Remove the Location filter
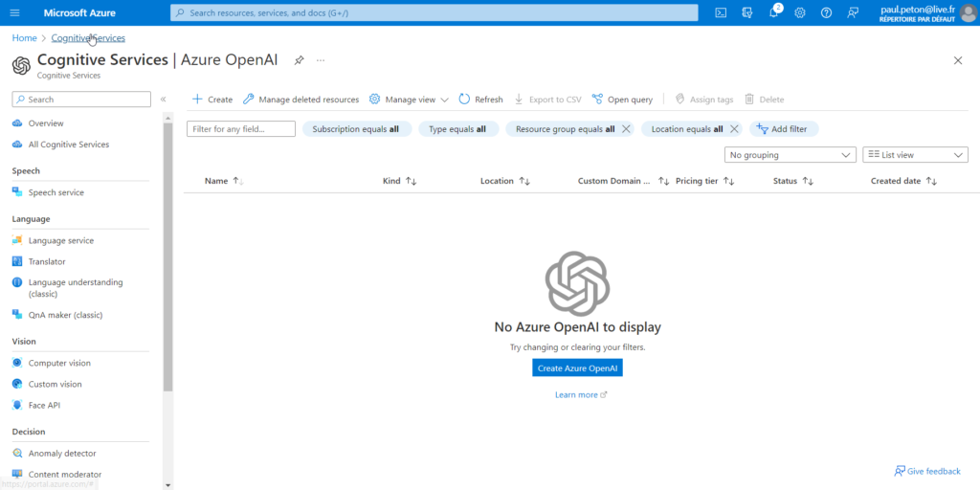 coord(734,129)
